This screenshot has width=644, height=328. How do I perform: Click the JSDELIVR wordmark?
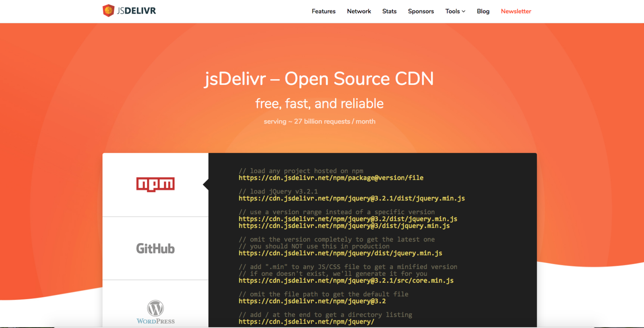[x=136, y=11]
